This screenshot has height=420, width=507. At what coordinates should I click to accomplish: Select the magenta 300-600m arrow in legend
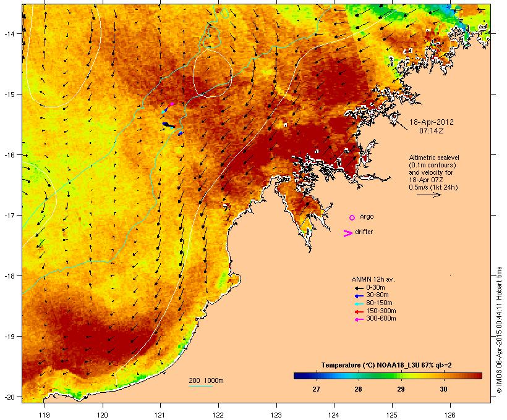click(359, 319)
